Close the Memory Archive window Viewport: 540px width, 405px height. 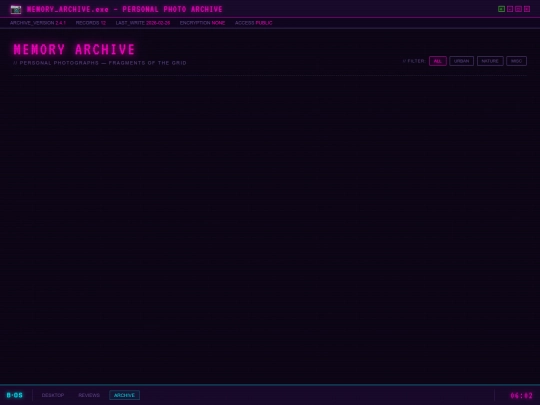tap(527, 9)
